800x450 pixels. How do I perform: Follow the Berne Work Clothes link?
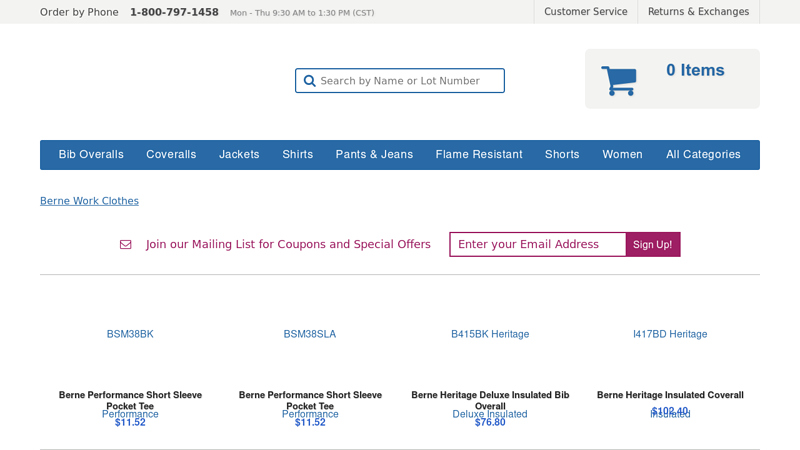tap(89, 201)
